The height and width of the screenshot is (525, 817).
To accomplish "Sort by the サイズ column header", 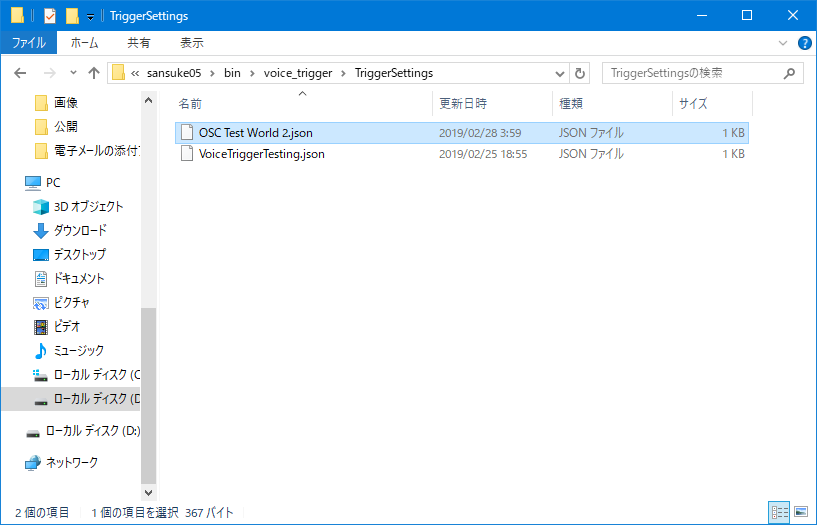I will (712, 104).
